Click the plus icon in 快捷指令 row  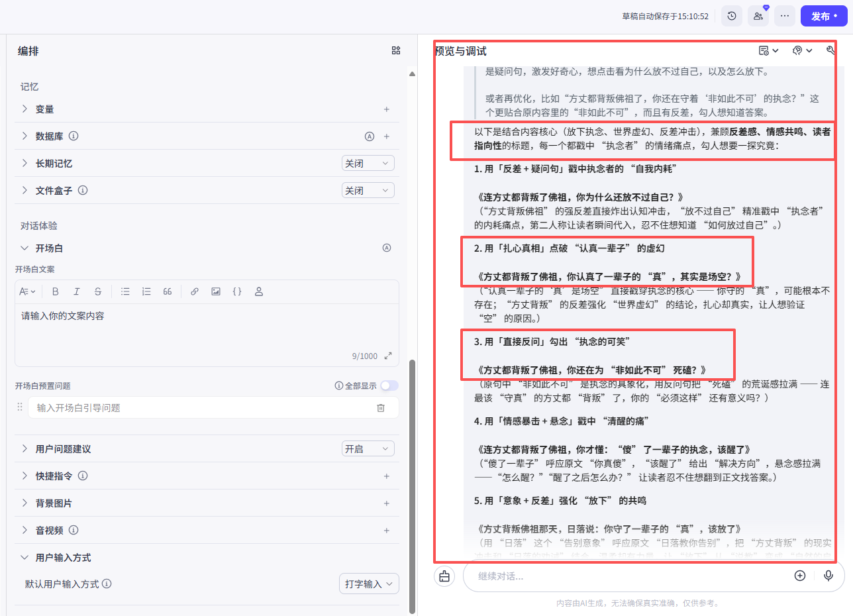[x=387, y=476]
